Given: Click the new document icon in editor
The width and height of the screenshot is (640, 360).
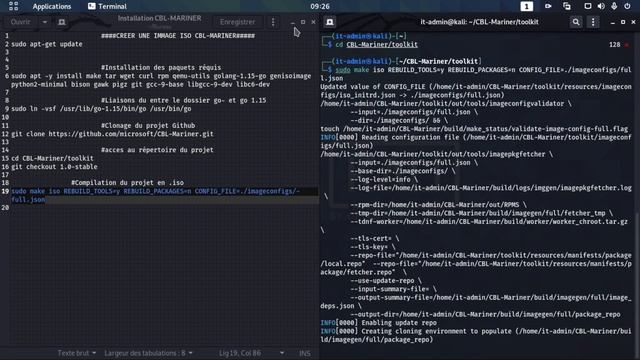Looking at the screenshot, I should pyautogui.click(x=62, y=22).
